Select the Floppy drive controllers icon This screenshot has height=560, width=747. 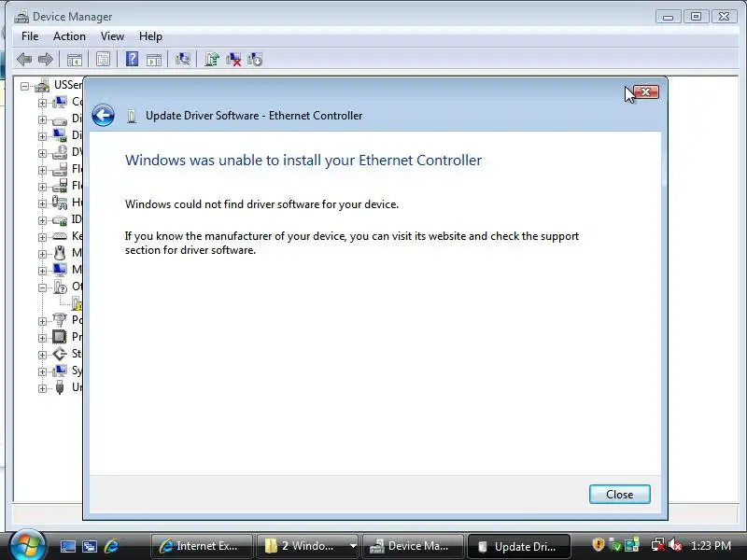pyautogui.click(x=60, y=186)
